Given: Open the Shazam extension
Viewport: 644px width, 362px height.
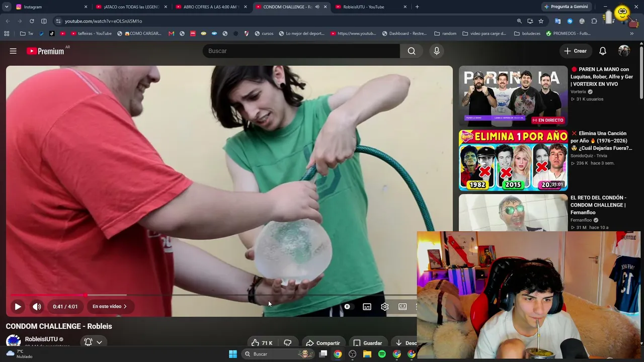Looking at the screenshot, I should (x=570, y=21).
